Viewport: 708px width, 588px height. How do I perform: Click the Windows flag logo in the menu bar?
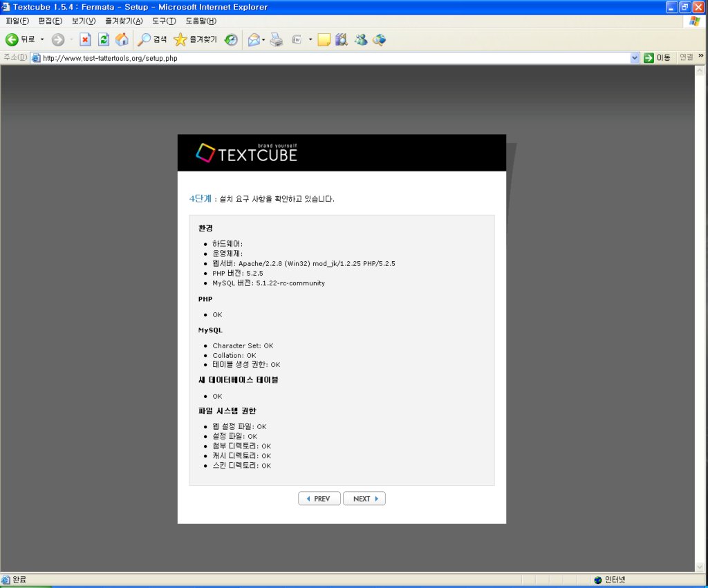694,21
